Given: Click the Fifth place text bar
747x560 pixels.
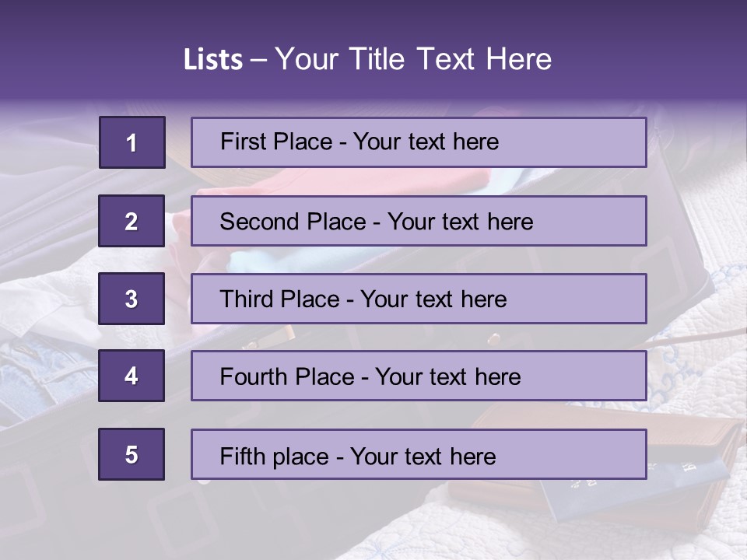Looking at the screenshot, I should click(419, 454).
